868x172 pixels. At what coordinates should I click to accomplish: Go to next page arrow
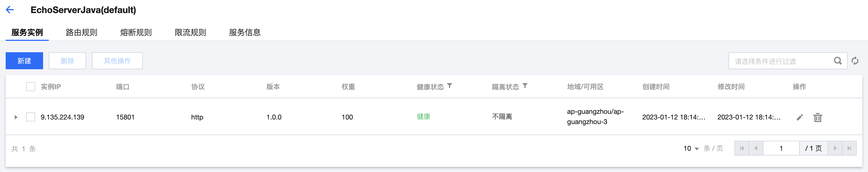(835, 148)
